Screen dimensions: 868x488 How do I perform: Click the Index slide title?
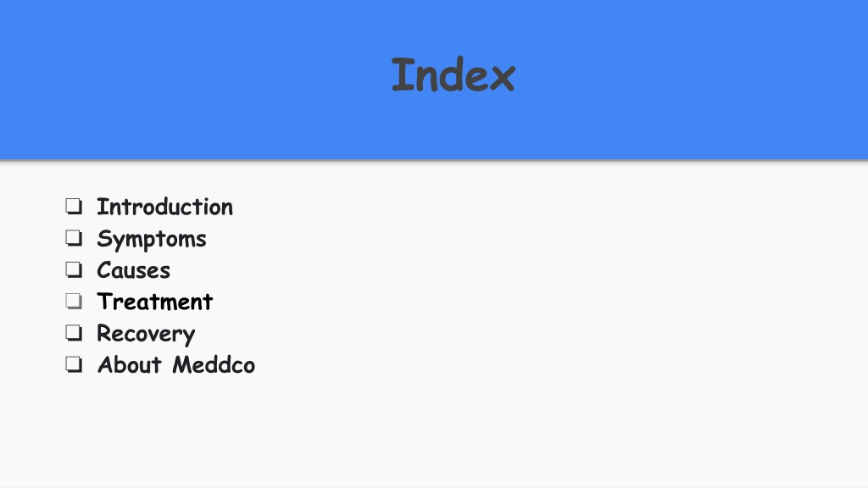[453, 75]
